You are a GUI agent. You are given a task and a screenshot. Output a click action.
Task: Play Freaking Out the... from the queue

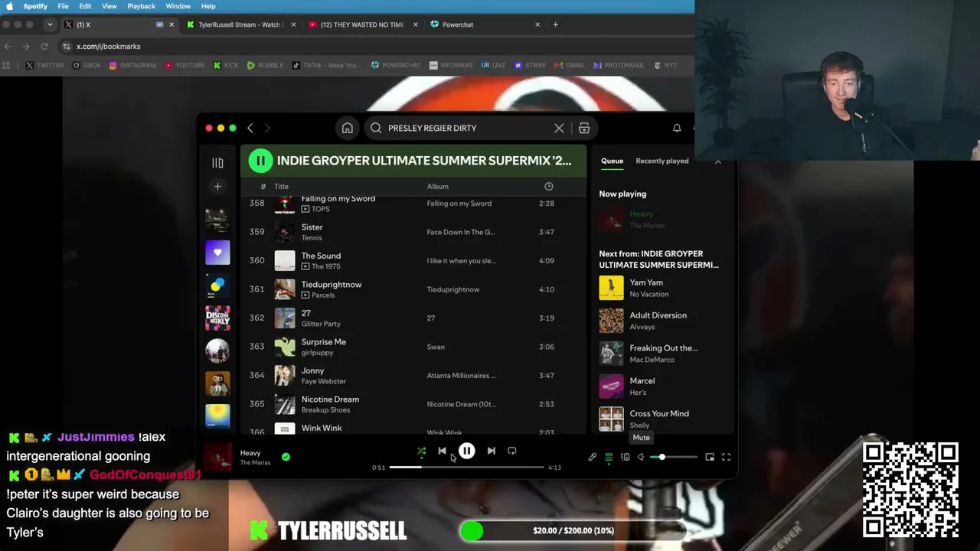tap(663, 354)
